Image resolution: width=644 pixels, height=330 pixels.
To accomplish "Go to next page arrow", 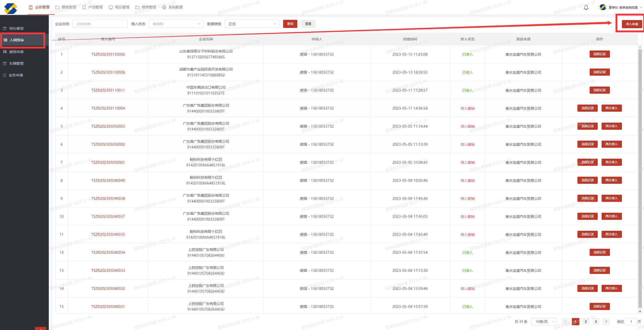I will (606, 322).
